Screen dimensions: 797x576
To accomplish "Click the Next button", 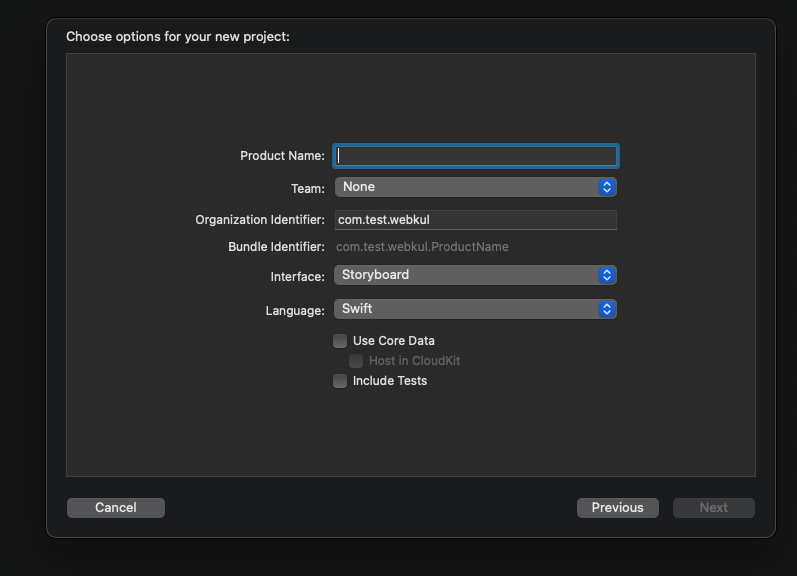I will click(713, 508).
